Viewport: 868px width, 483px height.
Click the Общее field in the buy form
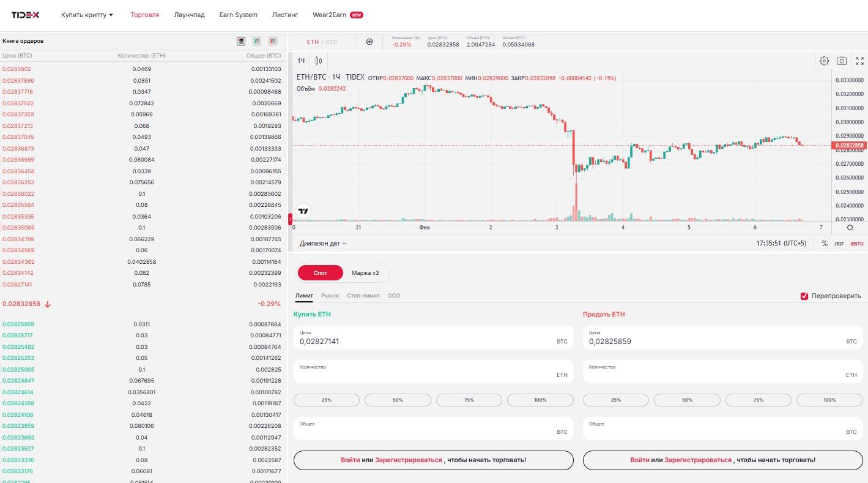pos(434,428)
